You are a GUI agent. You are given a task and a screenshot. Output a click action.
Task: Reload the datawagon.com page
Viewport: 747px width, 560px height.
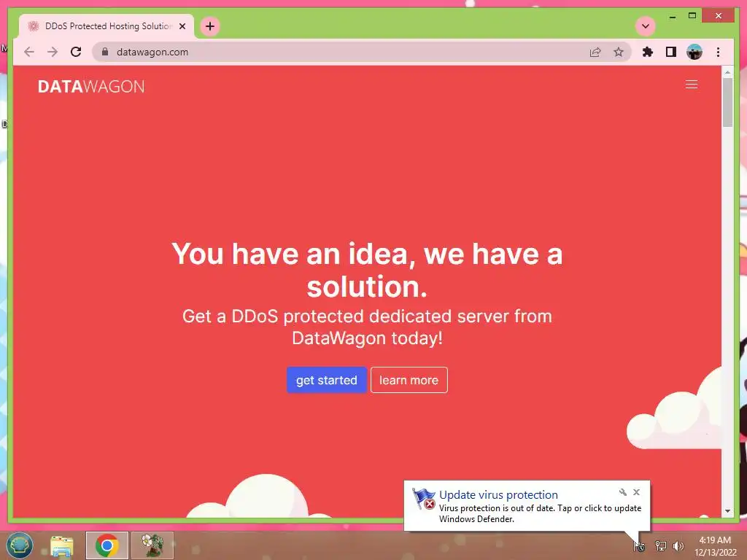76,52
